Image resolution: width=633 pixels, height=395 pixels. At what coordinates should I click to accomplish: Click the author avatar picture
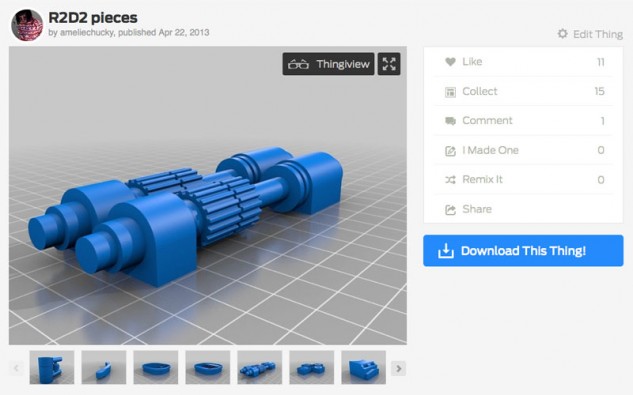click(27, 25)
